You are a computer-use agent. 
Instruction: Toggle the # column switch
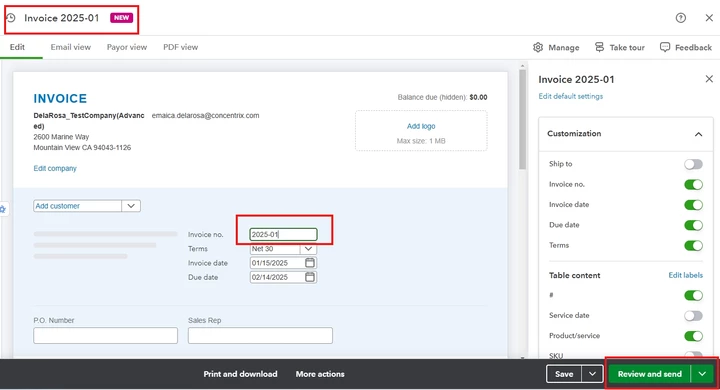693,295
